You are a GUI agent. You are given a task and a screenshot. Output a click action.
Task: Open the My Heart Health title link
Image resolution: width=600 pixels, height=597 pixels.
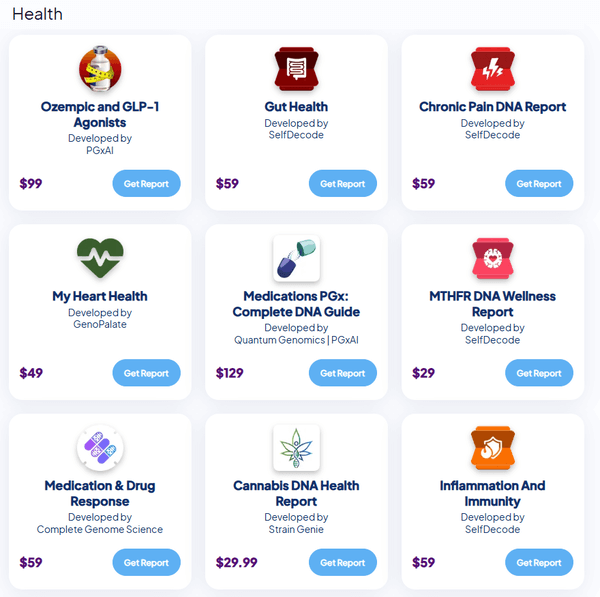pos(100,296)
